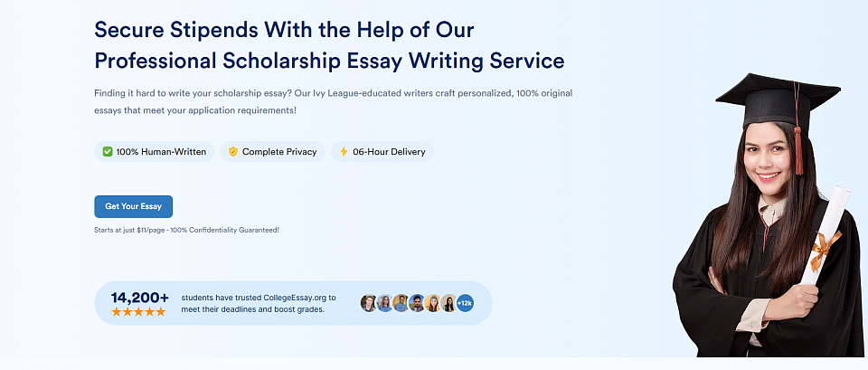The image size is (868, 370).
Task: Click the "Starts at just $11/page" note
Action: [186, 230]
